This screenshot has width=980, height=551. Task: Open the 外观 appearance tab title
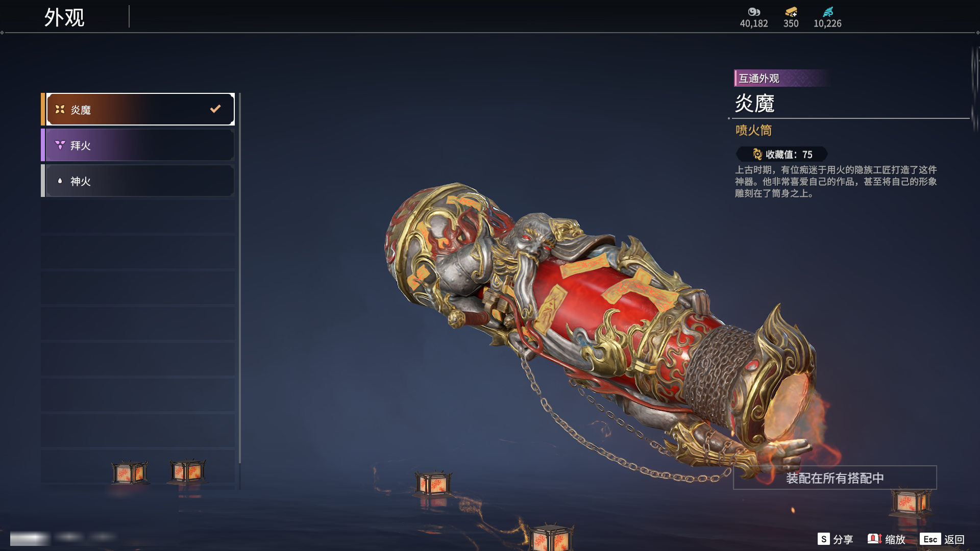click(64, 17)
